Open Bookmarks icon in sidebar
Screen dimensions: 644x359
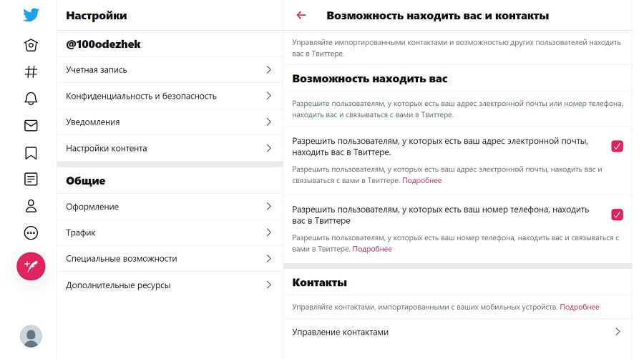point(31,152)
